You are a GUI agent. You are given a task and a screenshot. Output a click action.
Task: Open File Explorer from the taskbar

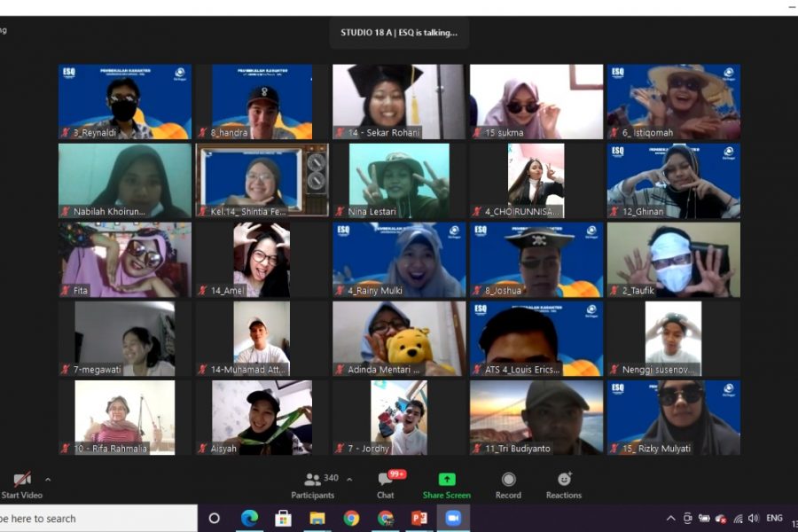click(317, 519)
